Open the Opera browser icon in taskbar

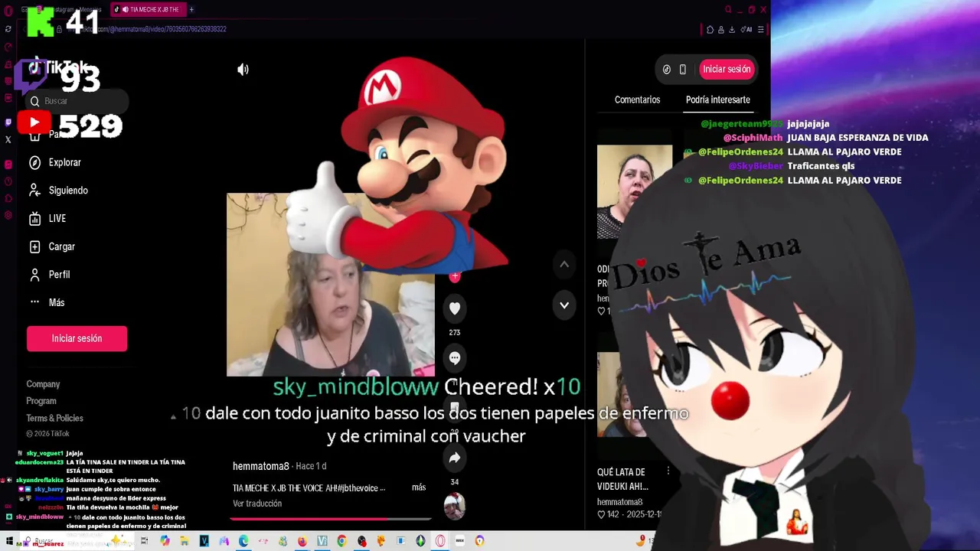(440, 541)
